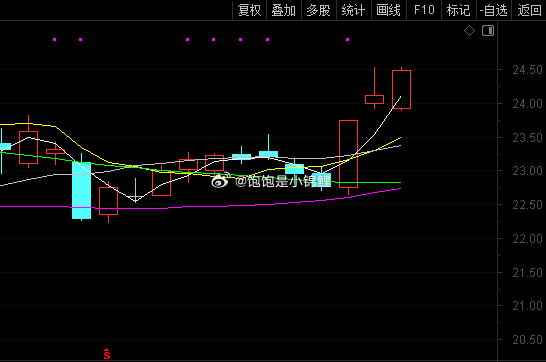Select the last red candlestick on the right
This screenshot has height=362, width=546.
pos(401,89)
